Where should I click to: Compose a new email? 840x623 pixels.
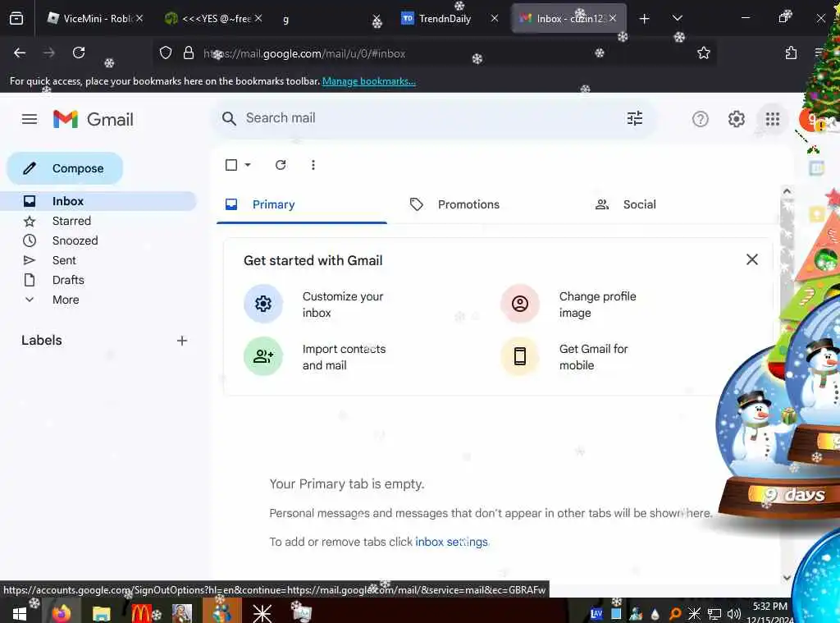[x=65, y=168]
